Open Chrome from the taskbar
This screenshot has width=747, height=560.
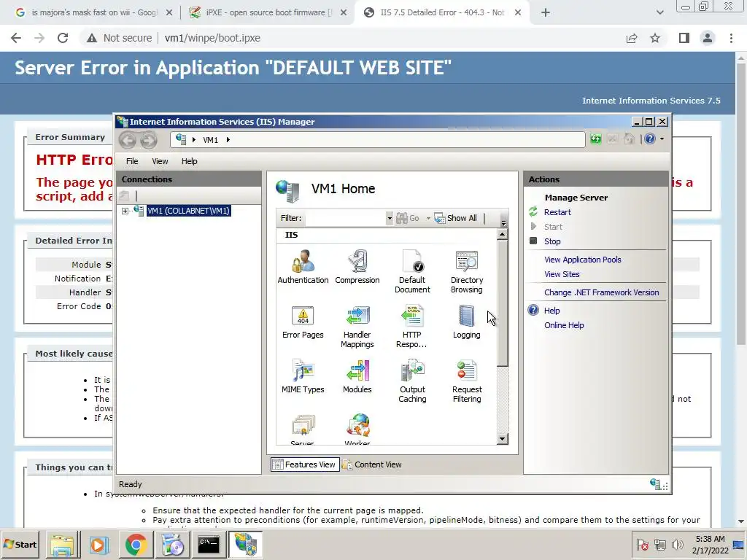click(136, 544)
